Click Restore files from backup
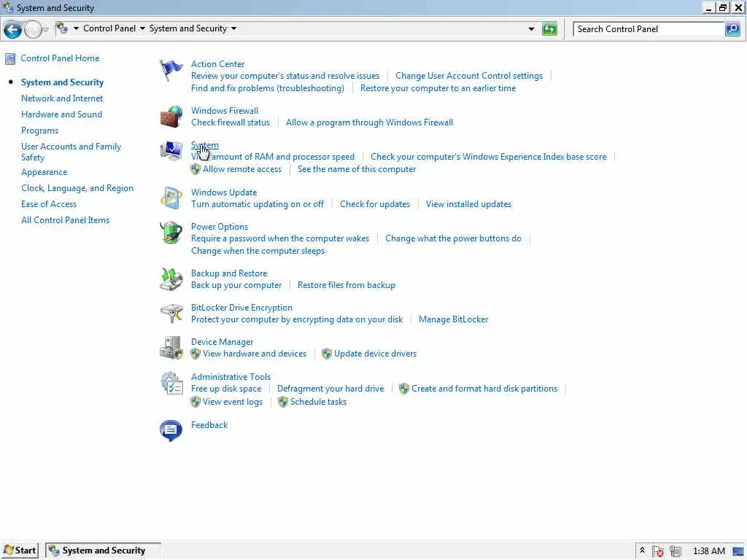The image size is (747, 560). pyautogui.click(x=347, y=285)
